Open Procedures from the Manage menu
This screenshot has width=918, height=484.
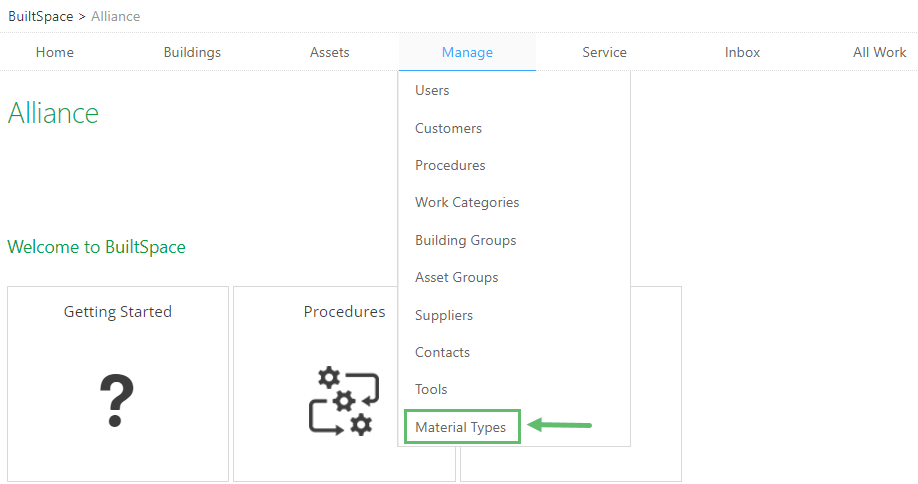(450, 165)
